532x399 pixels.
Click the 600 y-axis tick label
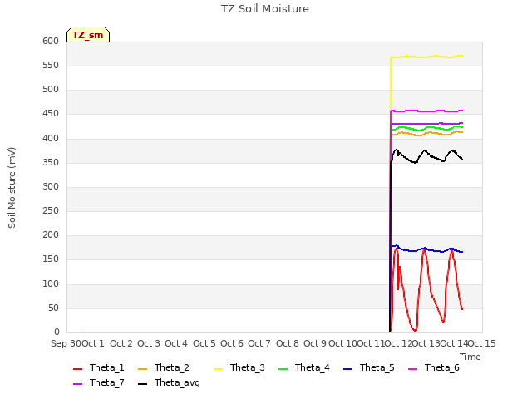coord(51,41)
